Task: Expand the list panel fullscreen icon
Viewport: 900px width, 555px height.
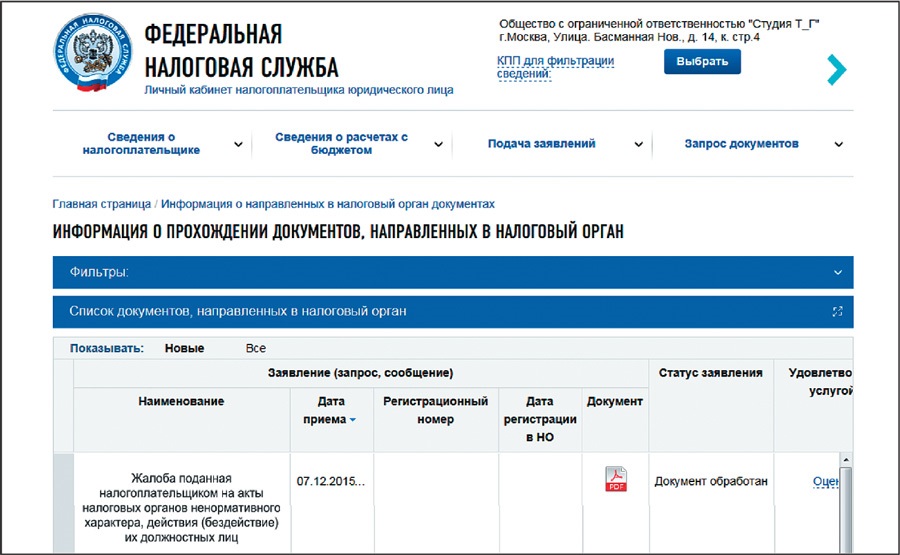Action: [x=837, y=312]
